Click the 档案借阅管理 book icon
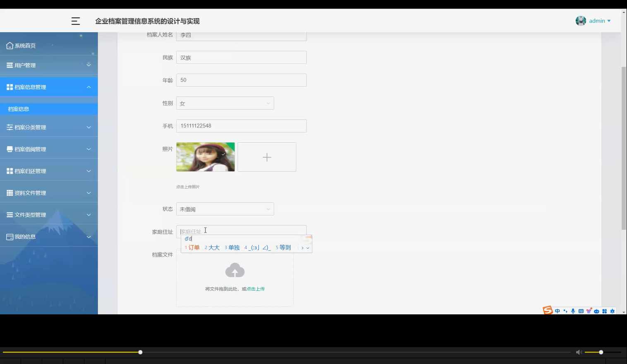The height and width of the screenshot is (364, 627). click(x=9, y=149)
